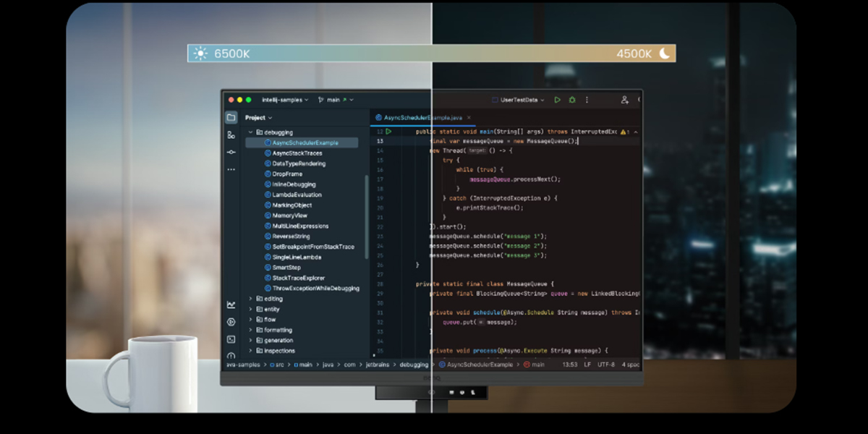Image resolution: width=868 pixels, height=434 pixels.
Task: Open the intellij-samples project dropdown
Action: [286, 100]
